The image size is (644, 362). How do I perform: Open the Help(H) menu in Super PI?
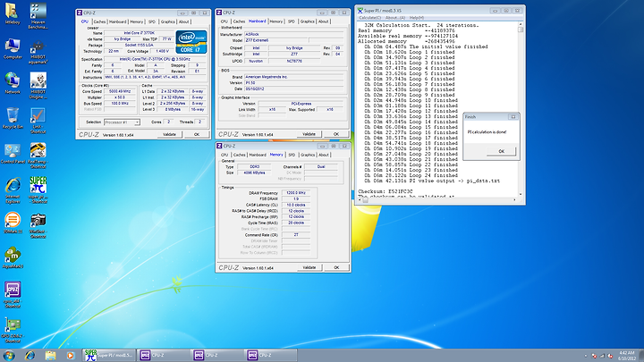click(417, 18)
